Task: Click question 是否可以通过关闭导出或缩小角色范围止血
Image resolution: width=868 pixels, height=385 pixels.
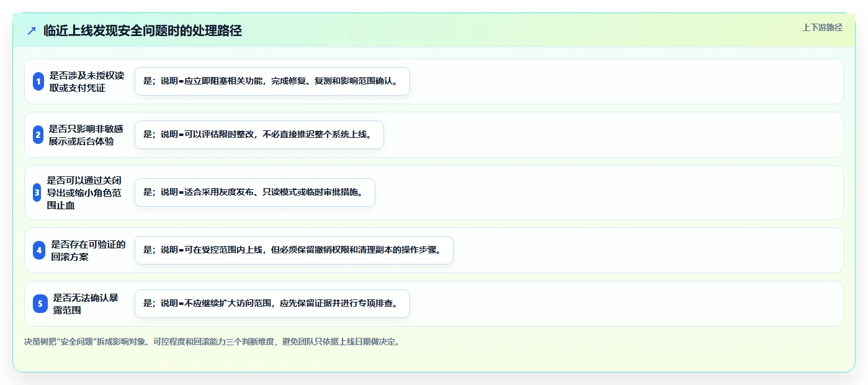Action: [84, 192]
